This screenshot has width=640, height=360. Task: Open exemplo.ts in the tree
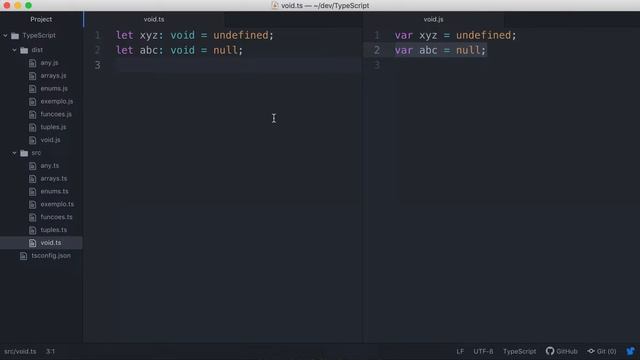pyautogui.click(x=57, y=204)
